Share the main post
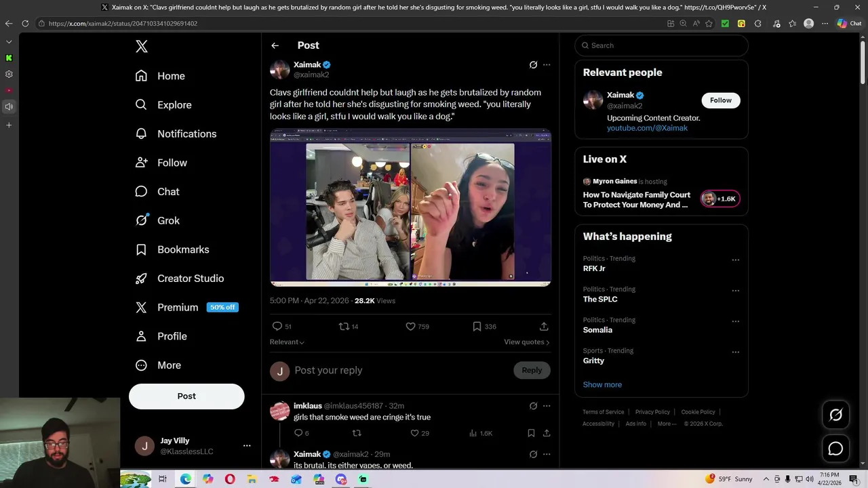Screen dimensions: 868x488 (x=544, y=327)
